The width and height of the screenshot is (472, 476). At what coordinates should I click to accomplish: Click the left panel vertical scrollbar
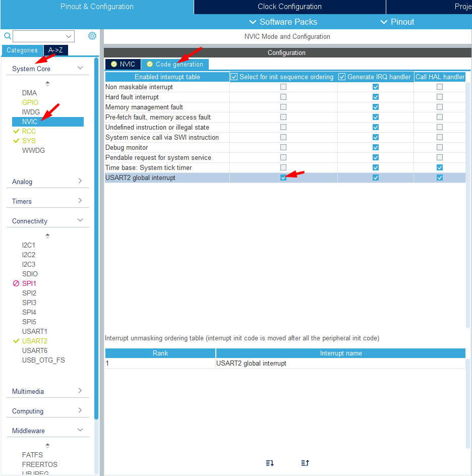point(96,237)
